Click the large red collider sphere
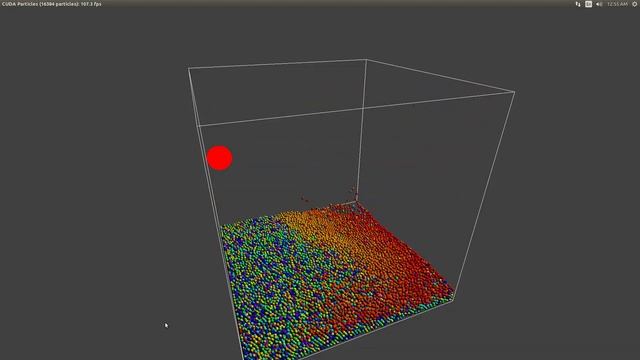 (x=220, y=158)
